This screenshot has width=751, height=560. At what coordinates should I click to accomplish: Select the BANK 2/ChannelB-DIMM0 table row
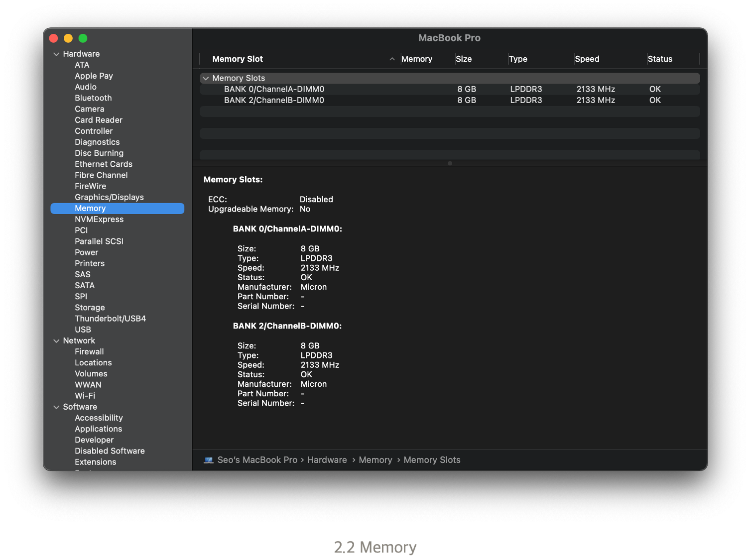pos(450,101)
